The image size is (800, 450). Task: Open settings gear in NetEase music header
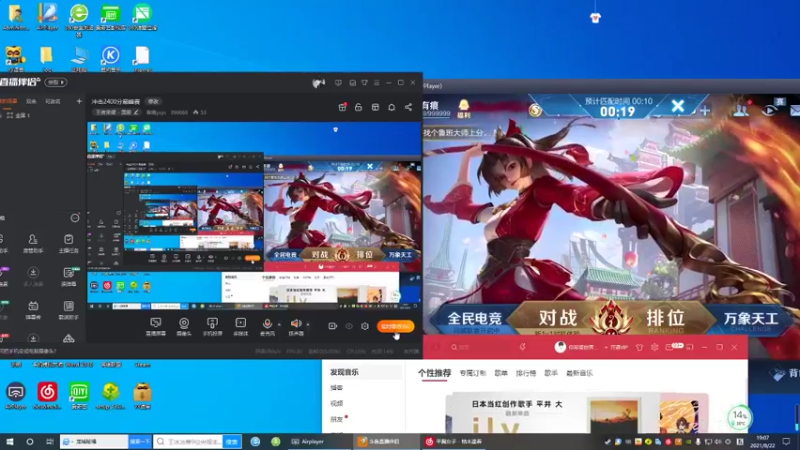click(655, 347)
